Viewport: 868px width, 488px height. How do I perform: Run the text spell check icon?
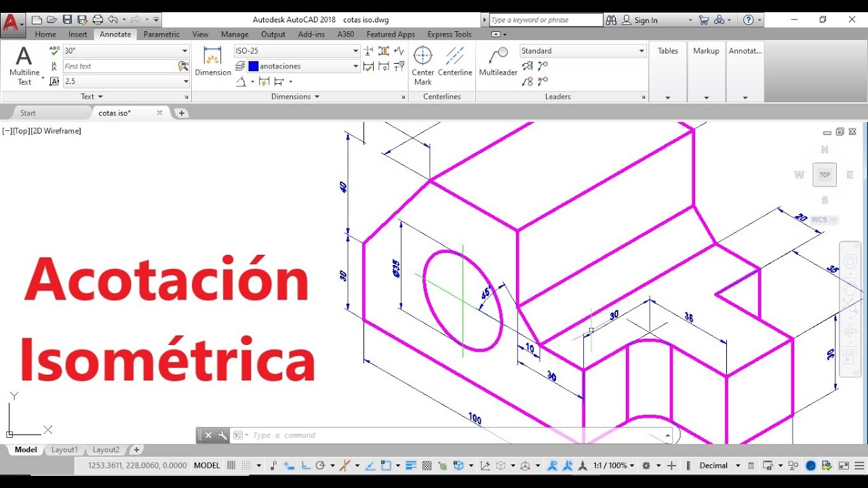55,51
